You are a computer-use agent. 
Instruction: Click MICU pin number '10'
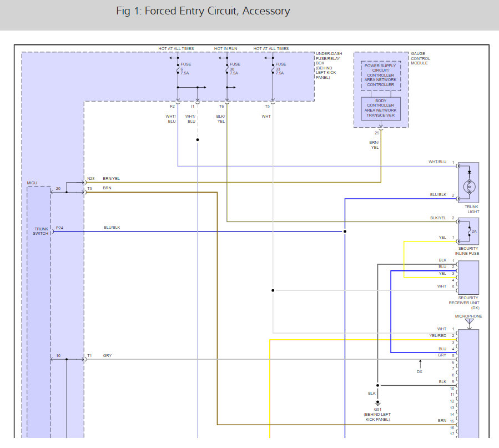coord(58,356)
